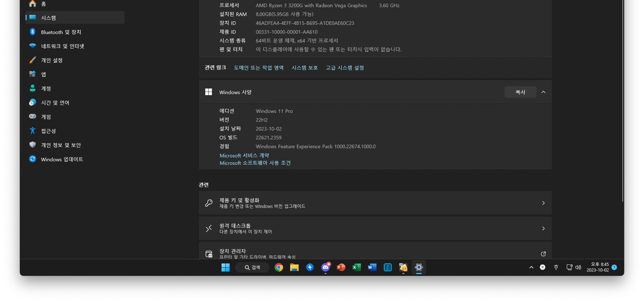The image size is (644, 302).
Task: Open the Windows Start menu
Action: 225,267
